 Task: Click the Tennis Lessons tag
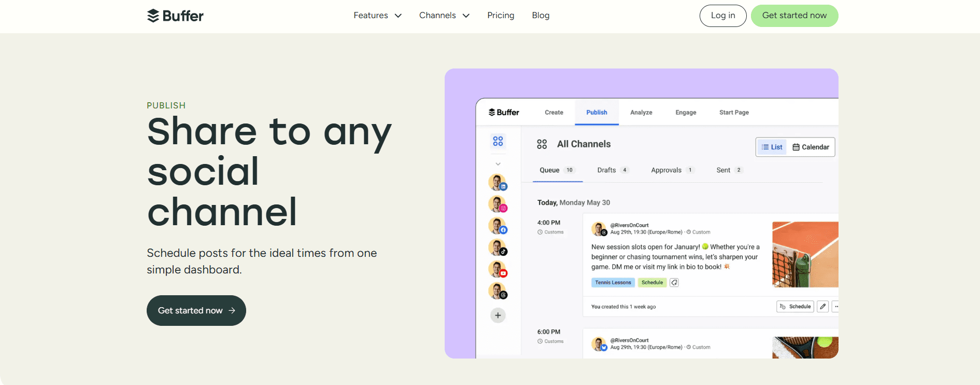pos(613,282)
